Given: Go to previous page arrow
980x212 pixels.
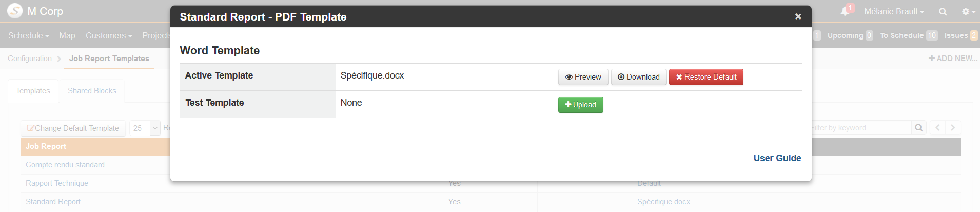Looking at the screenshot, I should [x=937, y=128].
